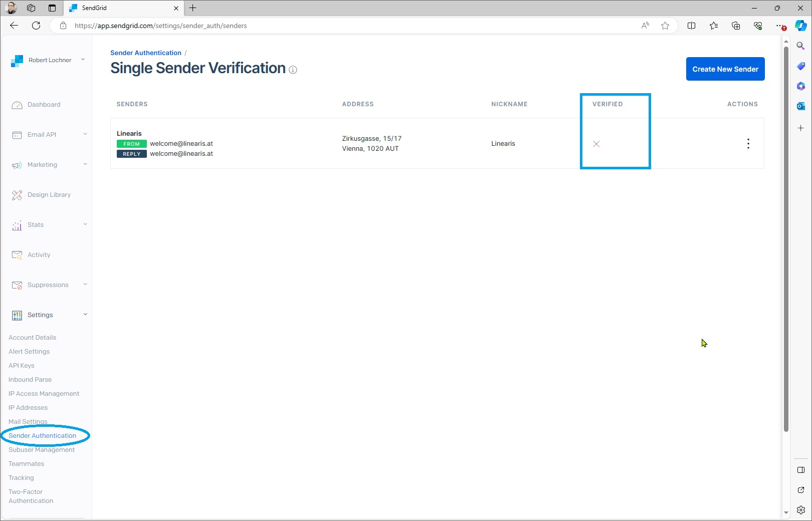Open the workspaces icon in title bar
This screenshot has height=521, width=812.
(x=31, y=8)
